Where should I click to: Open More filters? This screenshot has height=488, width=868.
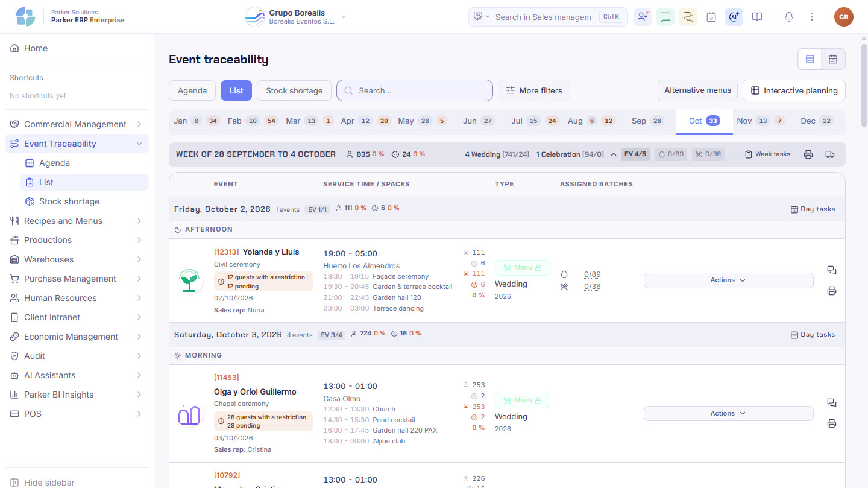(534, 90)
